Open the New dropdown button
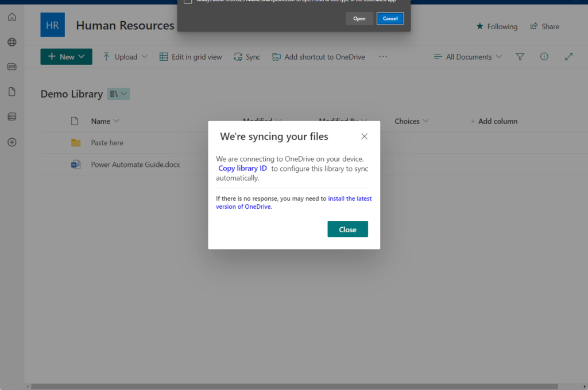Viewport: 588px width, 390px height. tap(67, 57)
